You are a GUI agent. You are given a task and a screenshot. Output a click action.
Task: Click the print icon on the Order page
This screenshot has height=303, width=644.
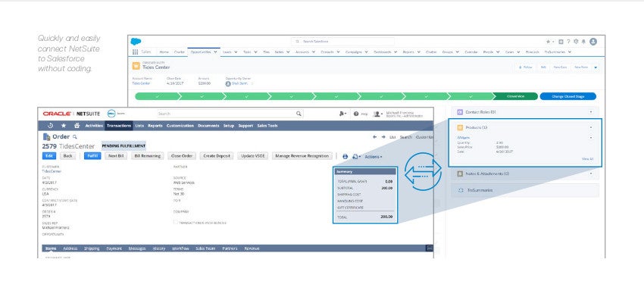(x=345, y=157)
